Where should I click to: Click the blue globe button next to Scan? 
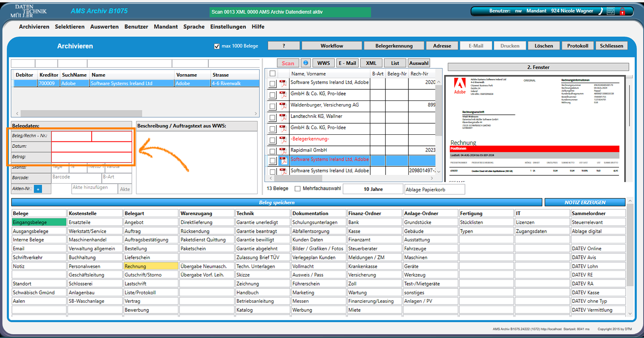click(x=306, y=63)
